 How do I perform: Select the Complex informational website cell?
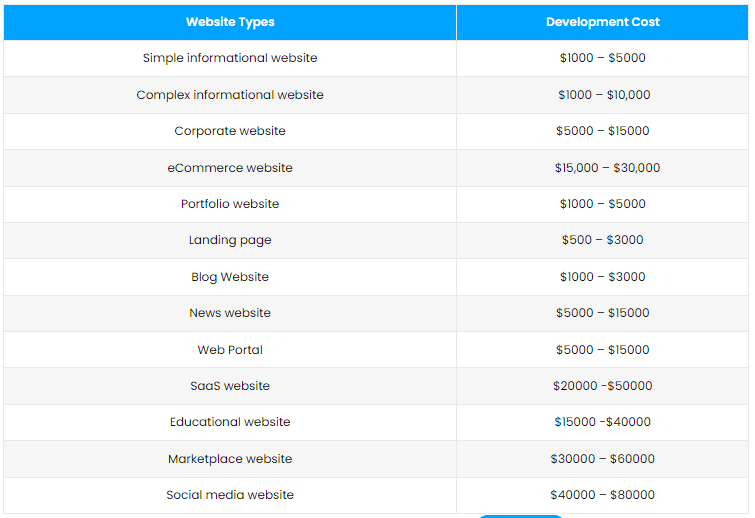pyautogui.click(x=230, y=95)
